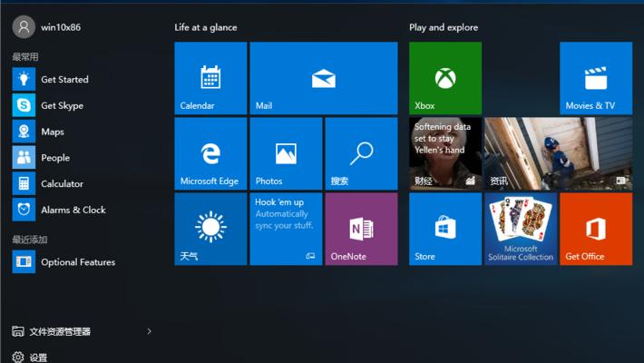Select the Calculator text label
Image resolution: width=644 pixels, height=363 pixels.
(62, 183)
